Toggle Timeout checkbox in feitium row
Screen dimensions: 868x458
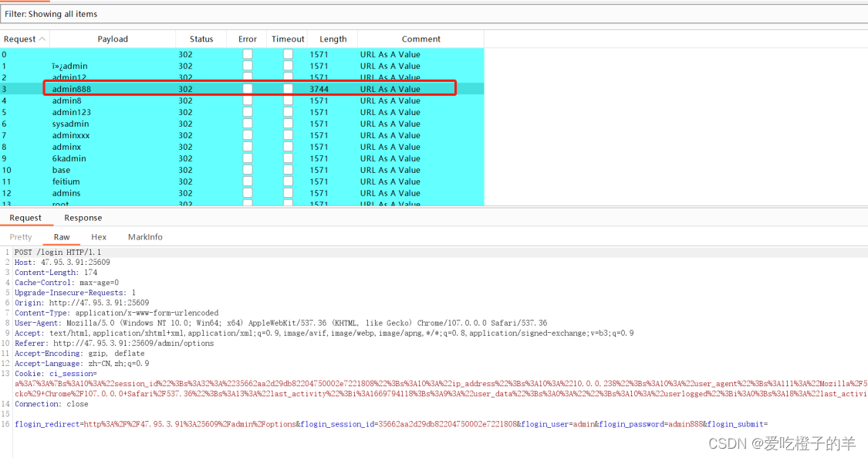click(288, 181)
